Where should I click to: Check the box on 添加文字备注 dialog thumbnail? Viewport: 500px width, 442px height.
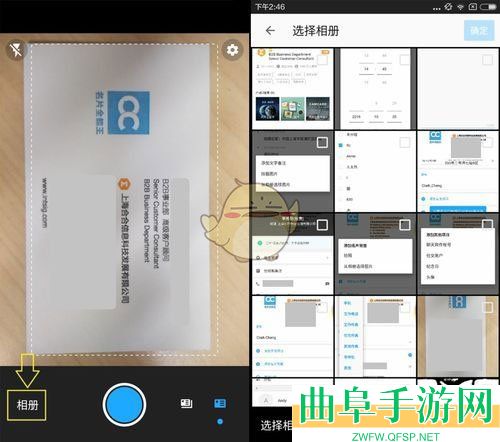click(x=322, y=142)
